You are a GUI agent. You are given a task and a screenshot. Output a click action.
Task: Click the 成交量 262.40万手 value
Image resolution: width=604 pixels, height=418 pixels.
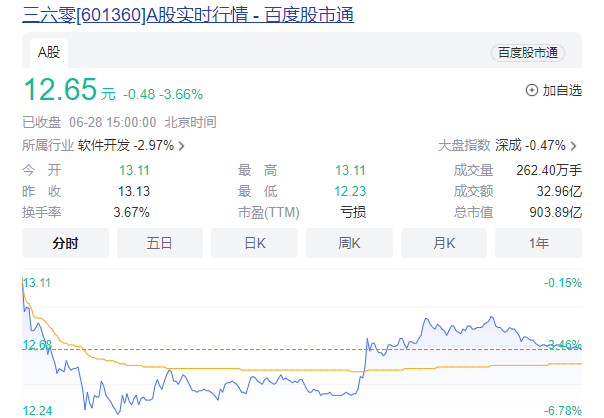pos(548,170)
